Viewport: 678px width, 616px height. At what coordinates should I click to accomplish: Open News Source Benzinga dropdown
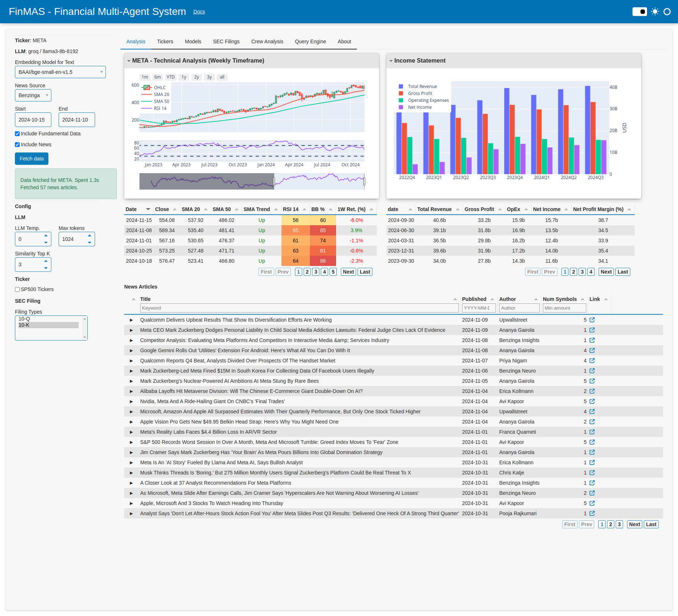(x=33, y=95)
